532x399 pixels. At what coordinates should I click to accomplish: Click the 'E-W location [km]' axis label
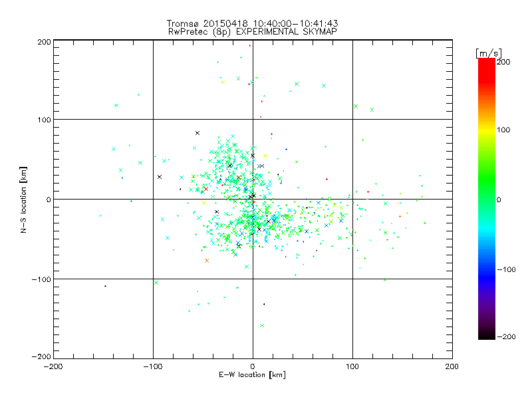coord(252,374)
